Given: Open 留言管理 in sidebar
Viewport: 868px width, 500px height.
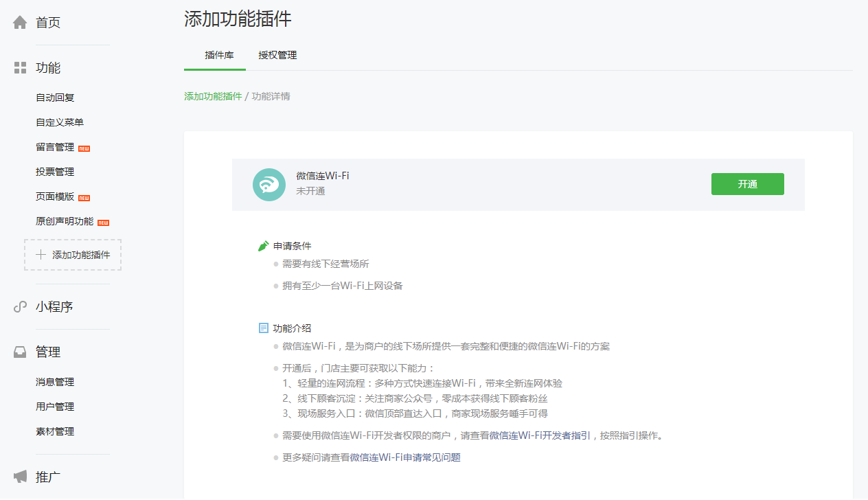Looking at the screenshot, I should point(55,147).
